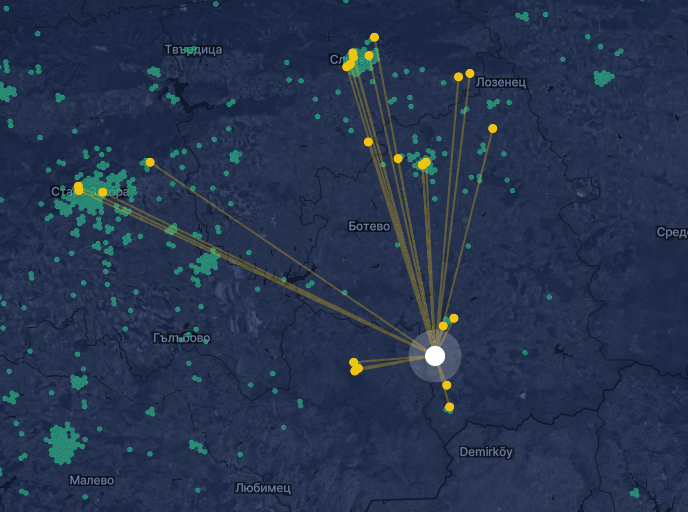688x512 pixels.
Task: Select the Любимец map label
Action: pyautogui.click(x=263, y=488)
